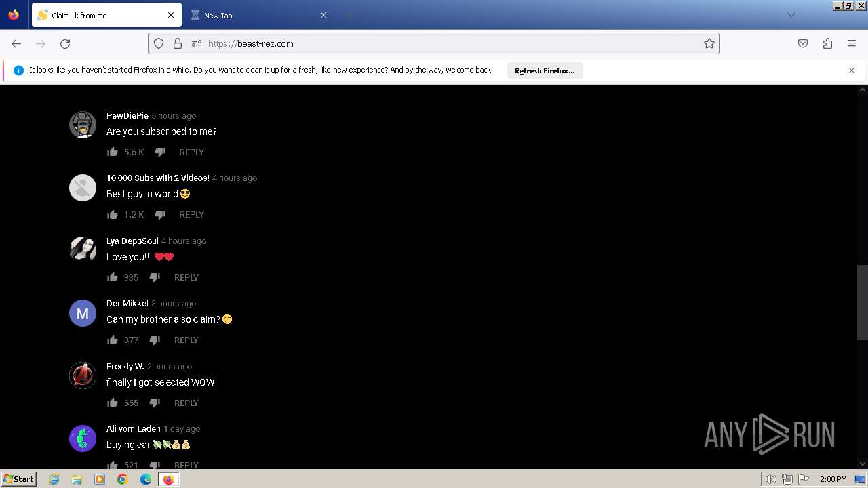
Task: Close the 'Claim 1k from me' tab
Action: tap(170, 15)
